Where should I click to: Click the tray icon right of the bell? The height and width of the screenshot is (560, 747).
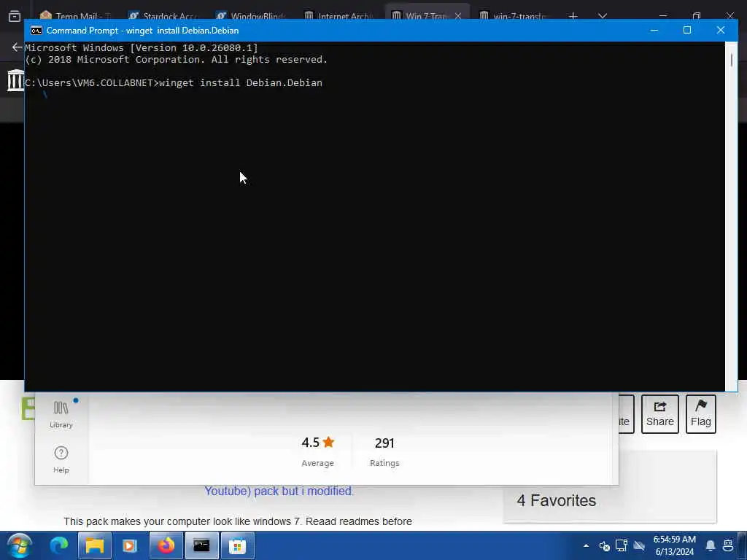pyautogui.click(x=728, y=545)
